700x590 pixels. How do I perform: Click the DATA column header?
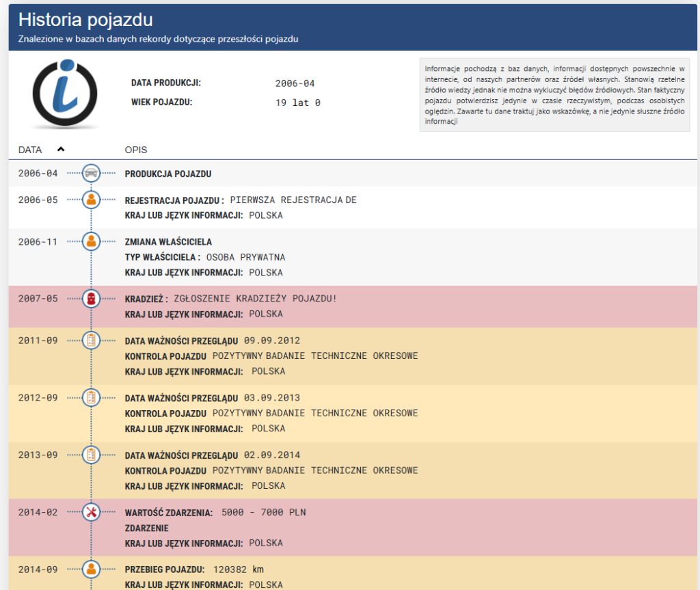(30, 150)
